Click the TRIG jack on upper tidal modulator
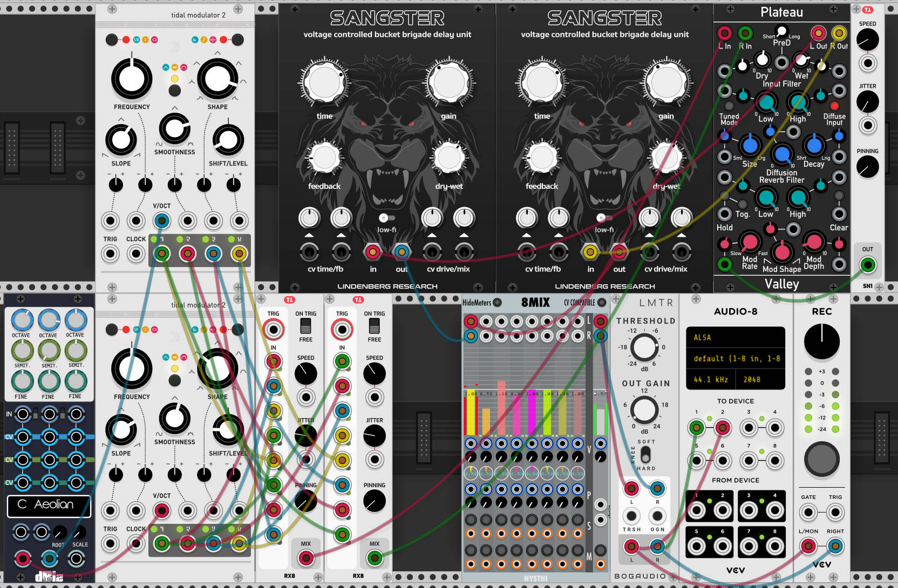The height and width of the screenshot is (588, 898). (110, 254)
